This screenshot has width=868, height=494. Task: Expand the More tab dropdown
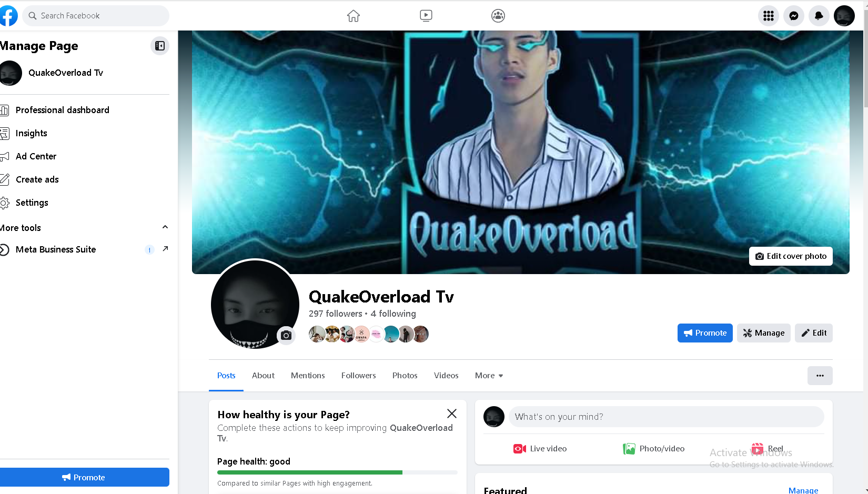[x=489, y=376]
